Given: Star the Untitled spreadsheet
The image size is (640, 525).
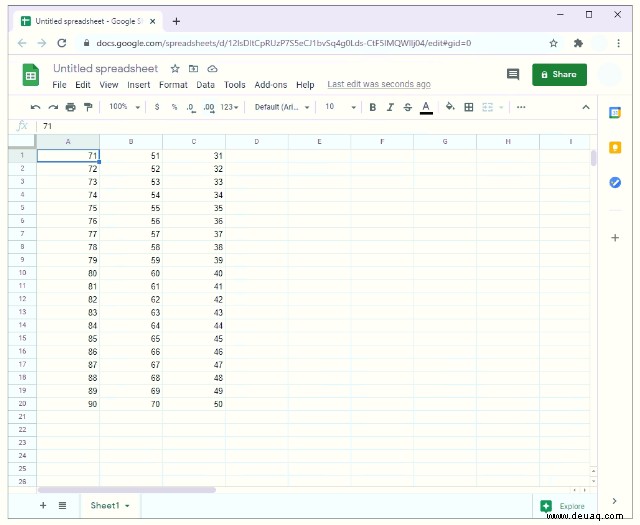Looking at the screenshot, I should pos(175,69).
